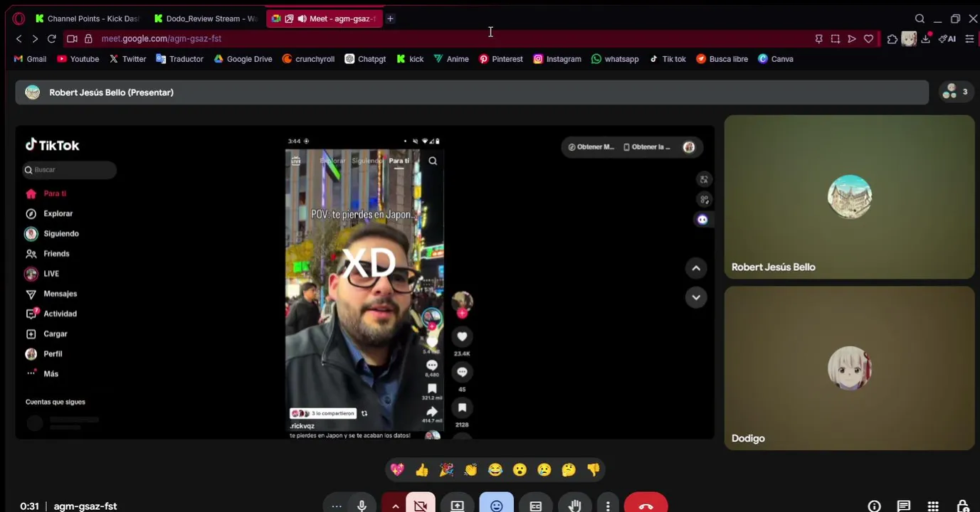Go forward in browser history
This screenshot has height=512, width=980.
point(35,38)
